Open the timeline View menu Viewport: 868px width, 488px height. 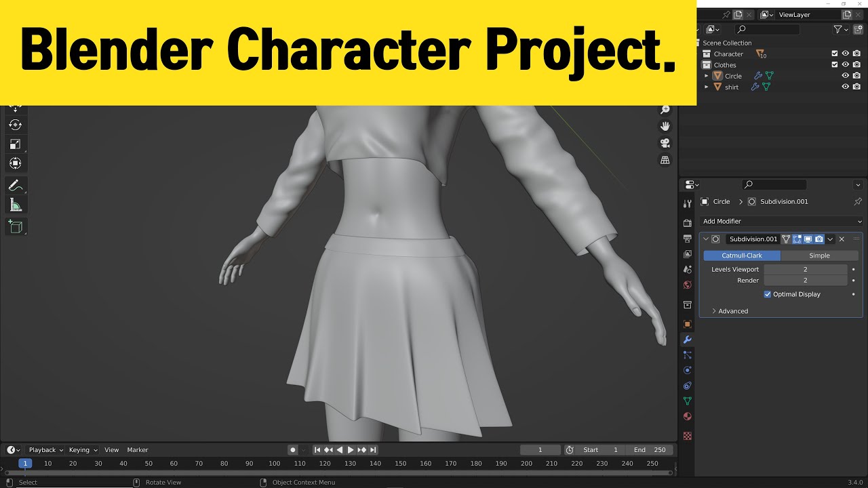tap(112, 450)
